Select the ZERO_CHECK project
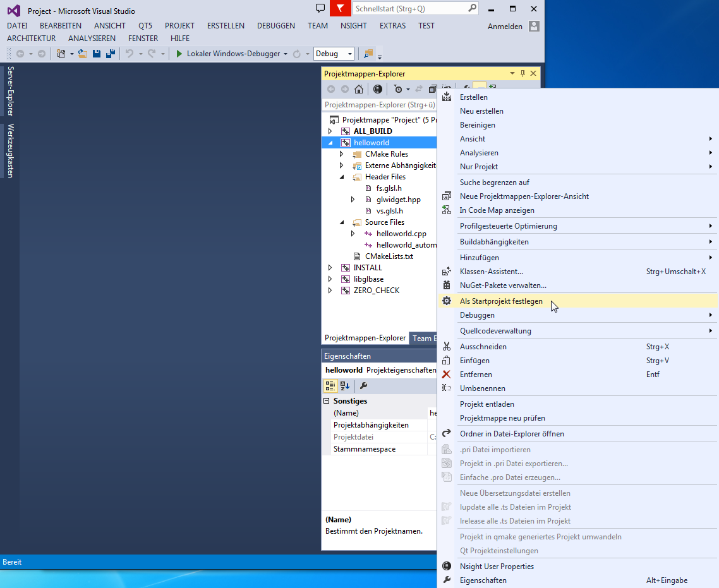This screenshot has width=719, height=588. [x=377, y=291]
